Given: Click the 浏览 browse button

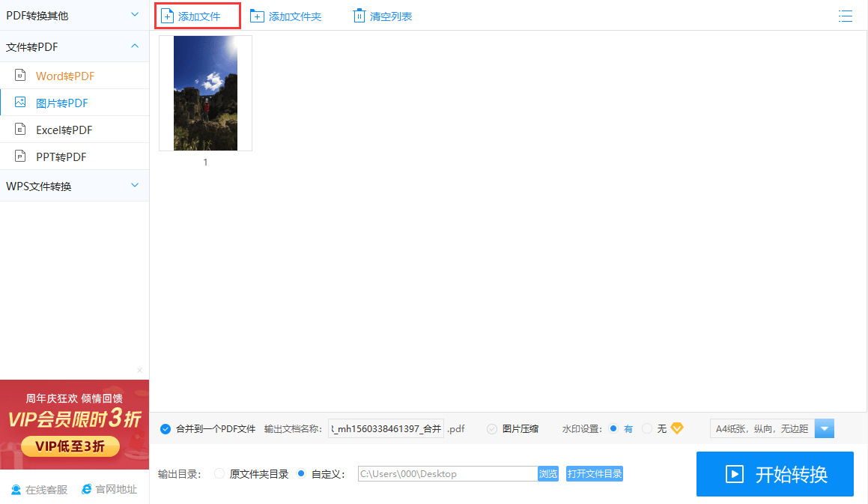Looking at the screenshot, I should (x=548, y=473).
